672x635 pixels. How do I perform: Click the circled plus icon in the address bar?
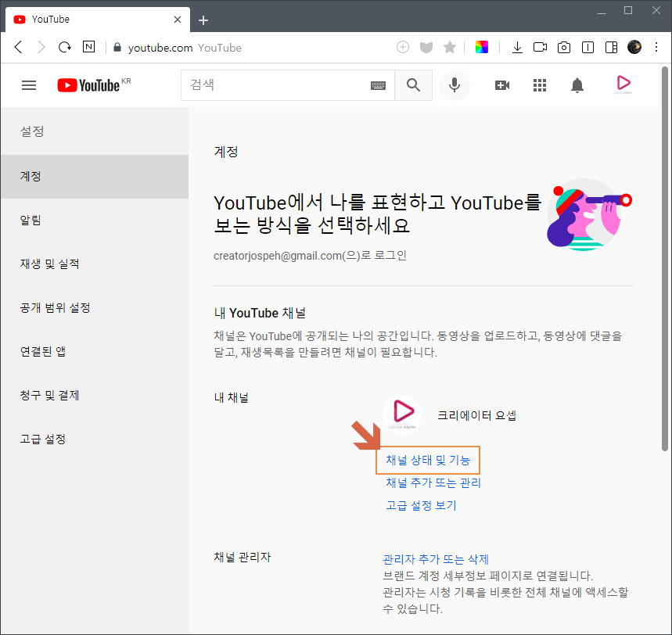click(x=402, y=47)
